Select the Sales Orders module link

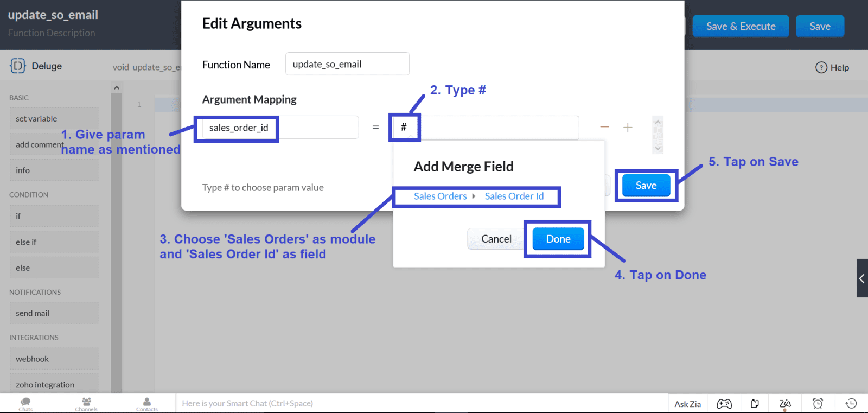tap(440, 196)
